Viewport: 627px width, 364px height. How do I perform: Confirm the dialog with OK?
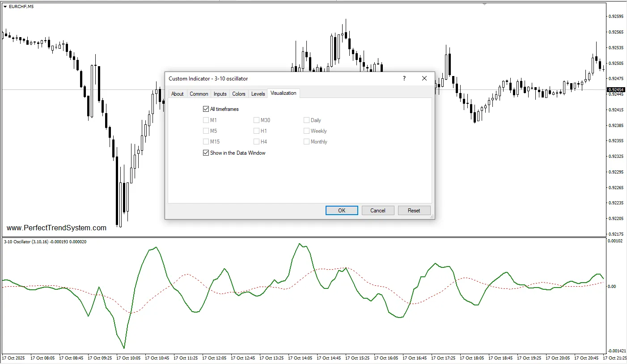click(342, 211)
